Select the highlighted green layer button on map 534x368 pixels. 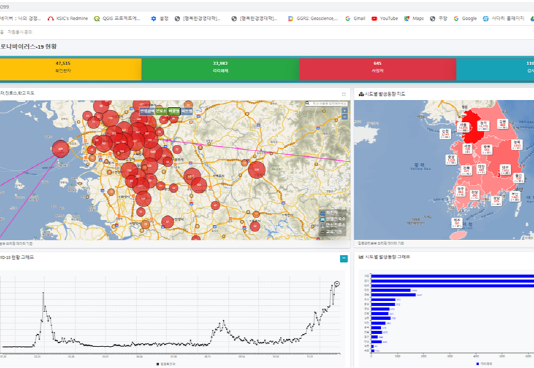(x=174, y=111)
